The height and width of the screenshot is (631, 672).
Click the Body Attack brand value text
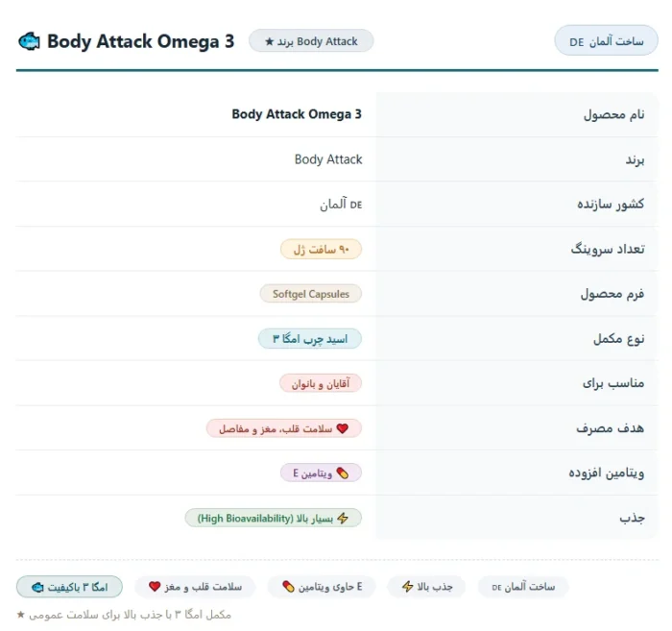coord(328,159)
